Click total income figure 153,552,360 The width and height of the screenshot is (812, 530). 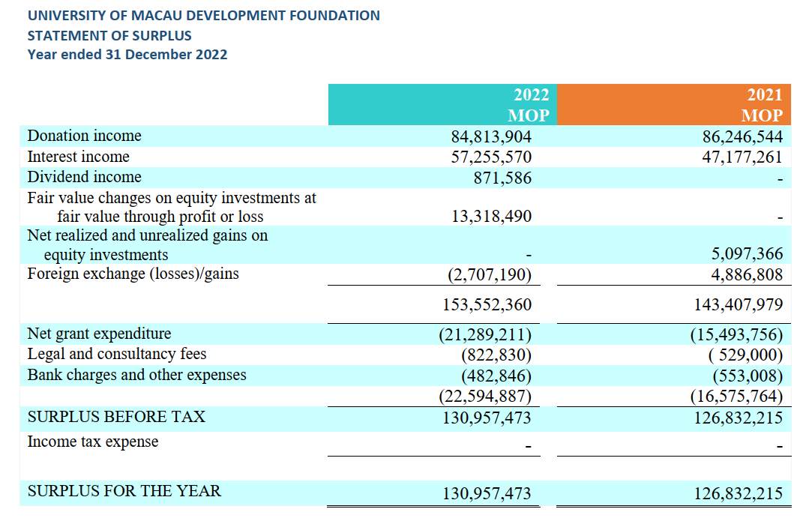pyautogui.click(x=487, y=304)
